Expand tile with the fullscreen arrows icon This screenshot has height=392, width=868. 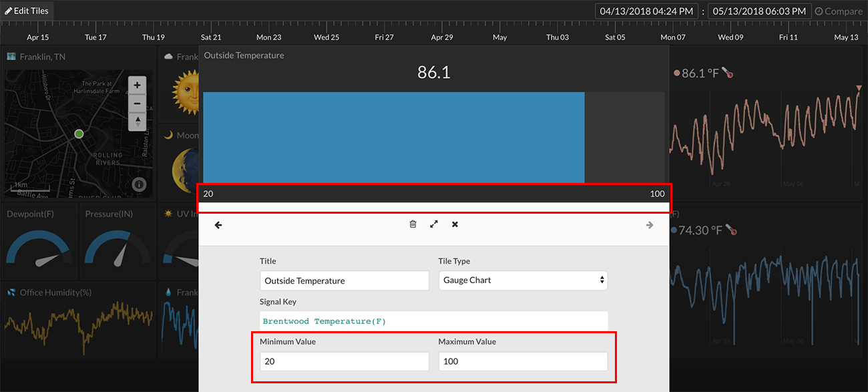[x=434, y=224]
